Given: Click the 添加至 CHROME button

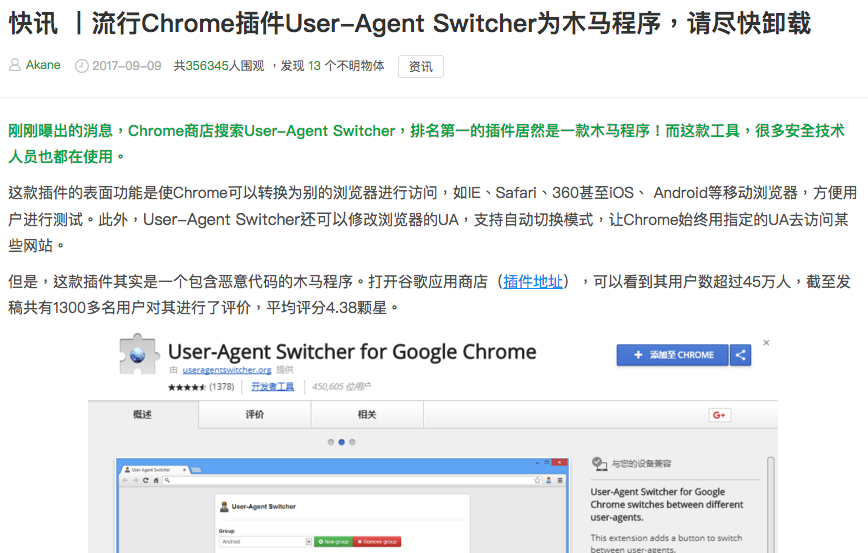Looking at the screenshot, I should pyautogui.click(x=673, y=355).
